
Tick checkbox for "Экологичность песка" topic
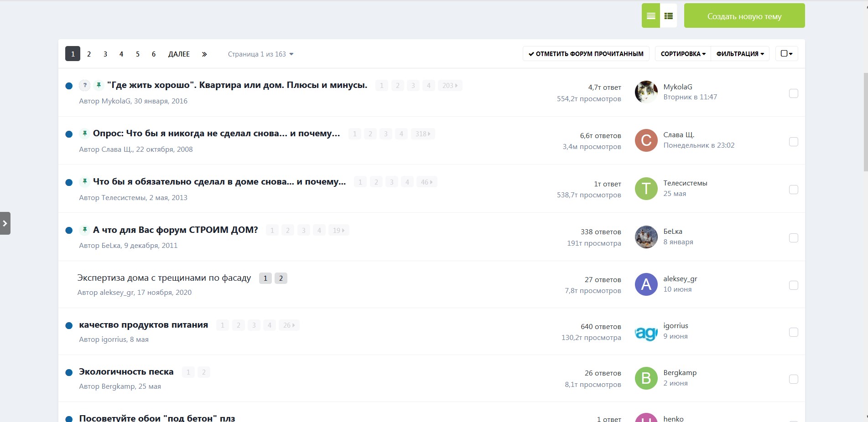(x=794, y=379)
